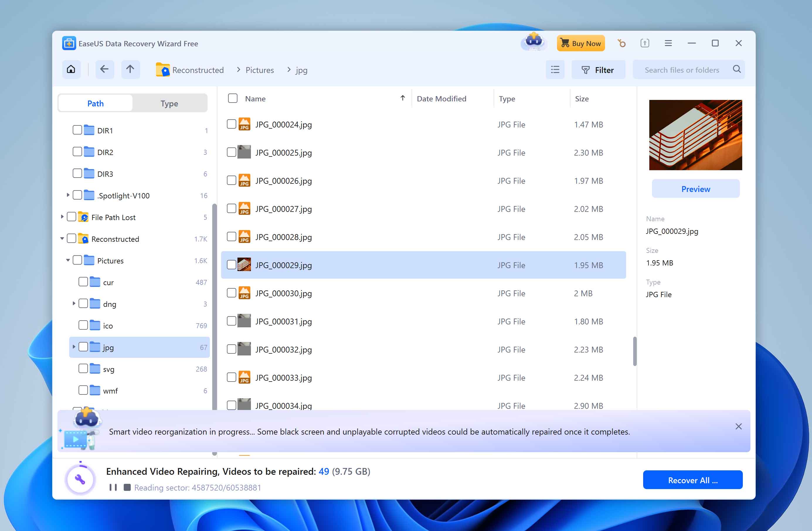Open the robot mascot assistant in title bar

[534, 42]
